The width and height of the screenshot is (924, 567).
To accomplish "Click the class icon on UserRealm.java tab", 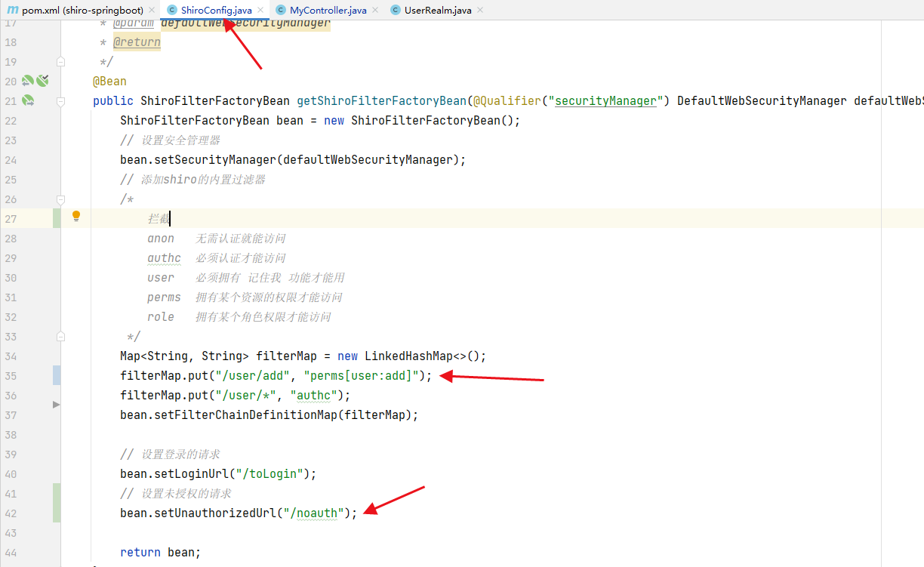I will pyautogui.click(x=396, y=10).
